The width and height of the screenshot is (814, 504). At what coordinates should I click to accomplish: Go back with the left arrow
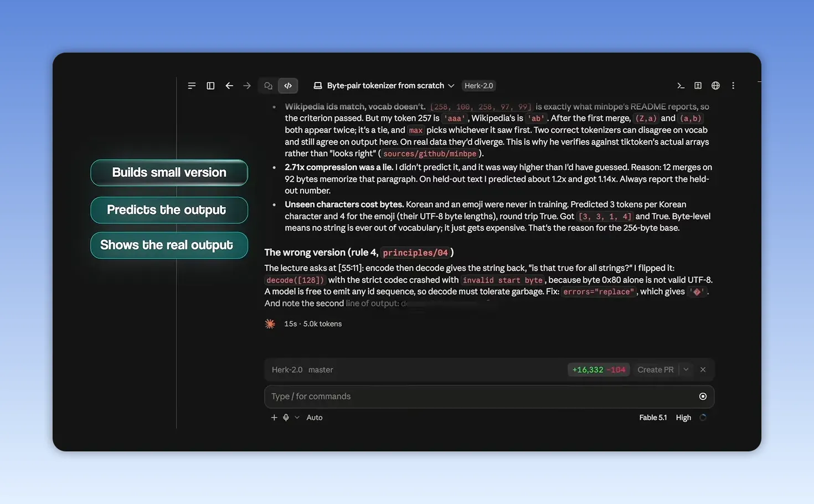pyautogui.click(x=229, y=86)
